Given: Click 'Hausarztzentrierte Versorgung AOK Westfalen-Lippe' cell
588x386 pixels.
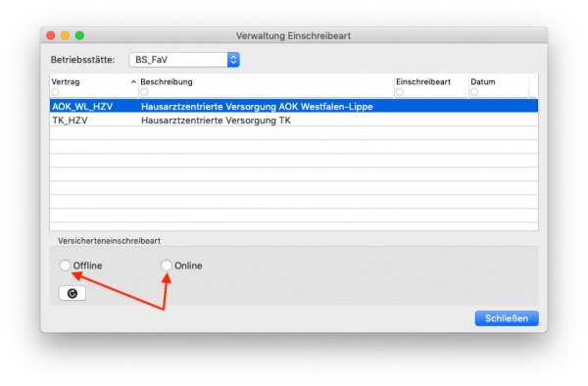Looking at the screenshot, I should pyautogui.click(x=257, y=107).
